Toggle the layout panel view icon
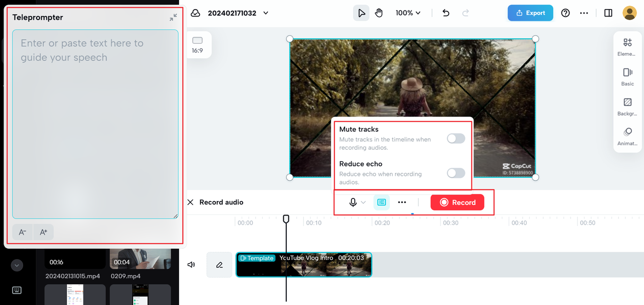The height and width of the screenshot is (305, 644). click(x=608, y=13)
